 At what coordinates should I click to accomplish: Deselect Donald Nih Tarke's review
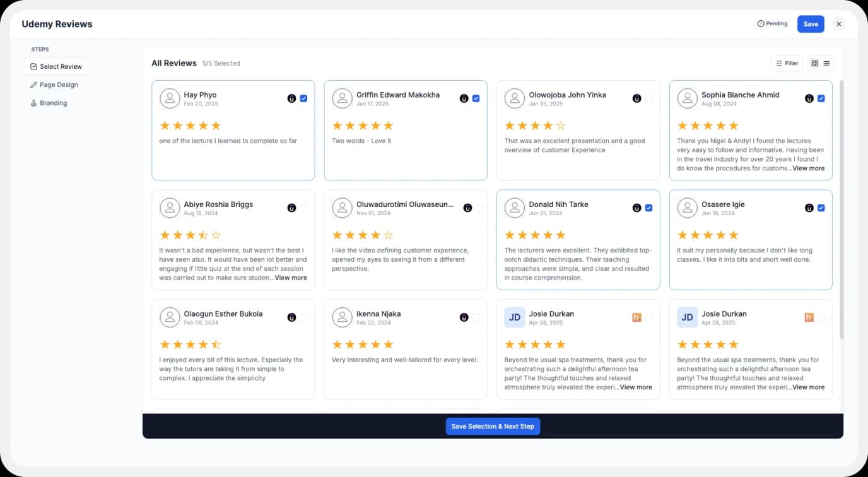[x=648, y=208]
